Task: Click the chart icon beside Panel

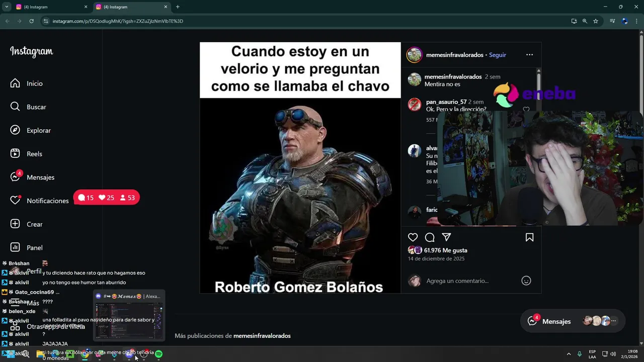Action: [x=15, y=247]
